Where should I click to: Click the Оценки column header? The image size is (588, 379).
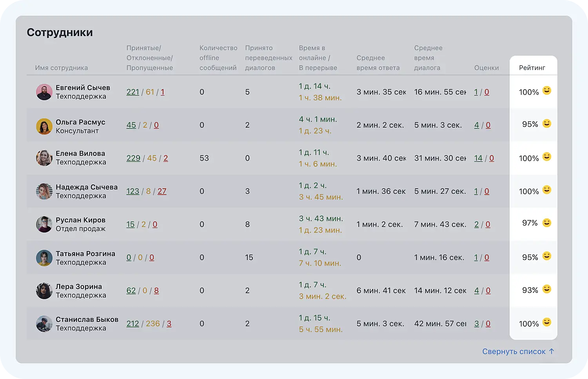(x=486, y=68)
